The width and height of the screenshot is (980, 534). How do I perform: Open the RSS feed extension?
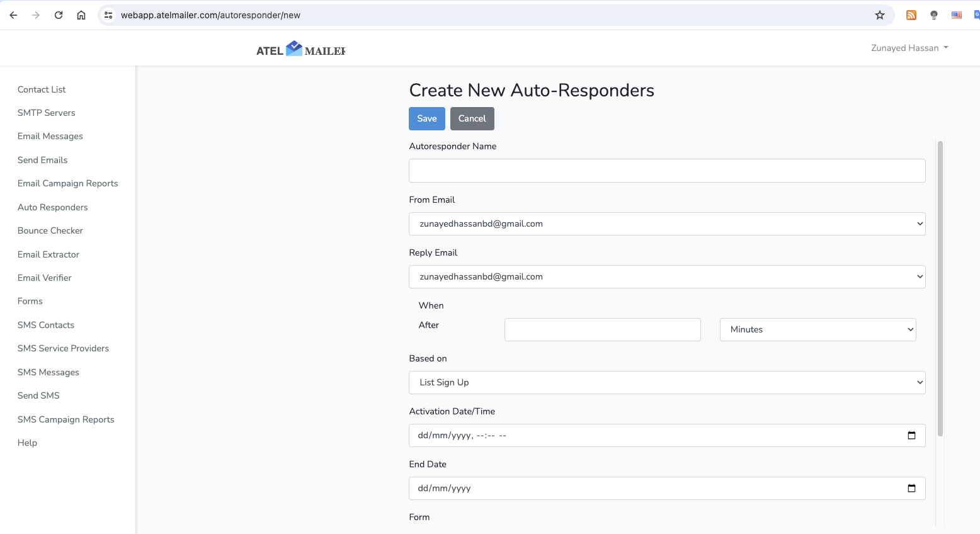[911, 15]
